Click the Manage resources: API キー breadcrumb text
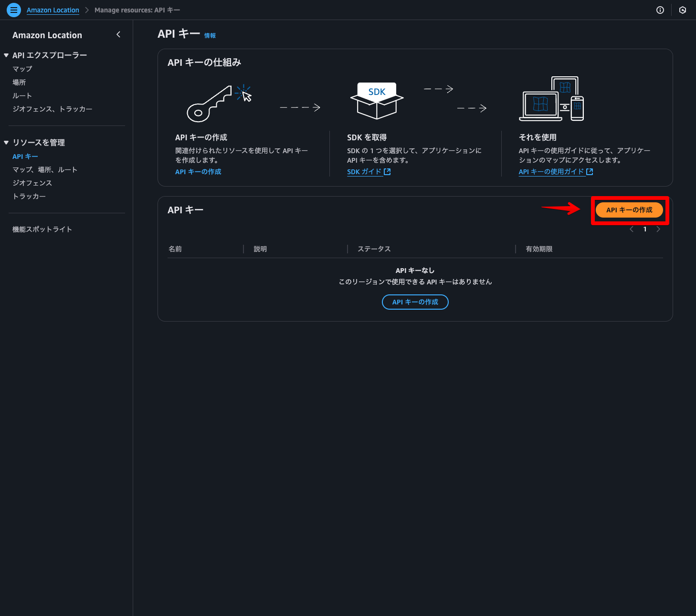 point(137,10)
